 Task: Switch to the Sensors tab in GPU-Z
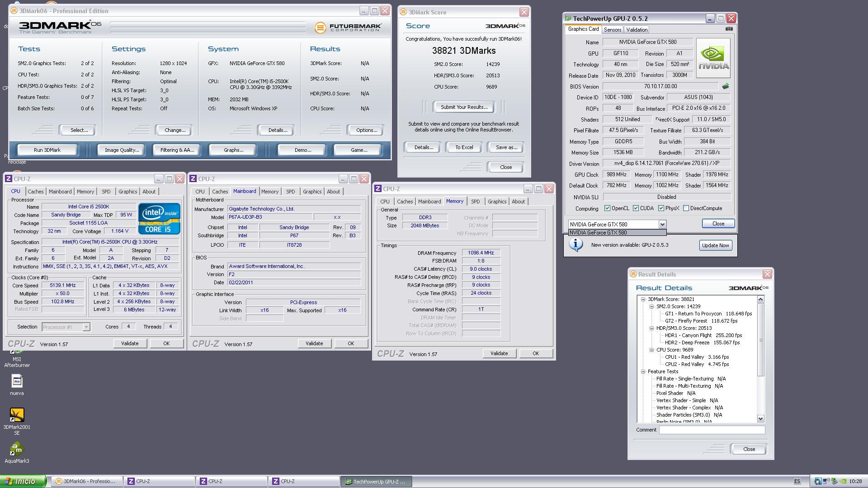(x=613, y=30)
